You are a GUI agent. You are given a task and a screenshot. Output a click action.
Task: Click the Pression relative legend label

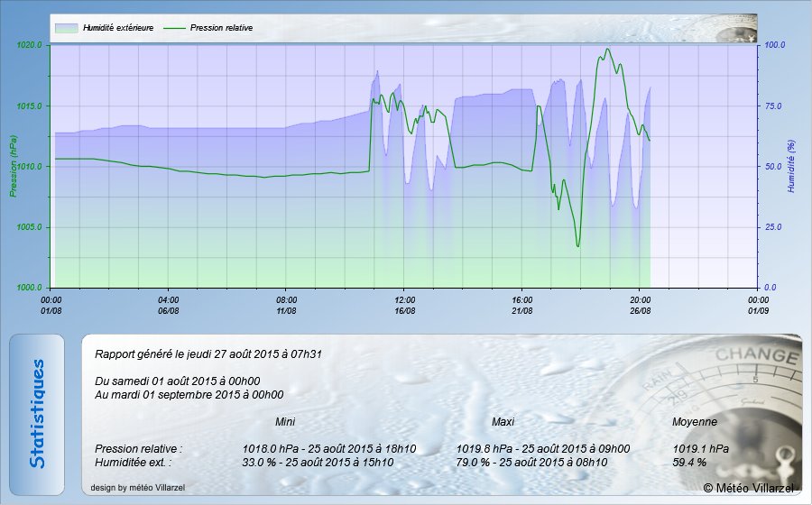(221, 28)
